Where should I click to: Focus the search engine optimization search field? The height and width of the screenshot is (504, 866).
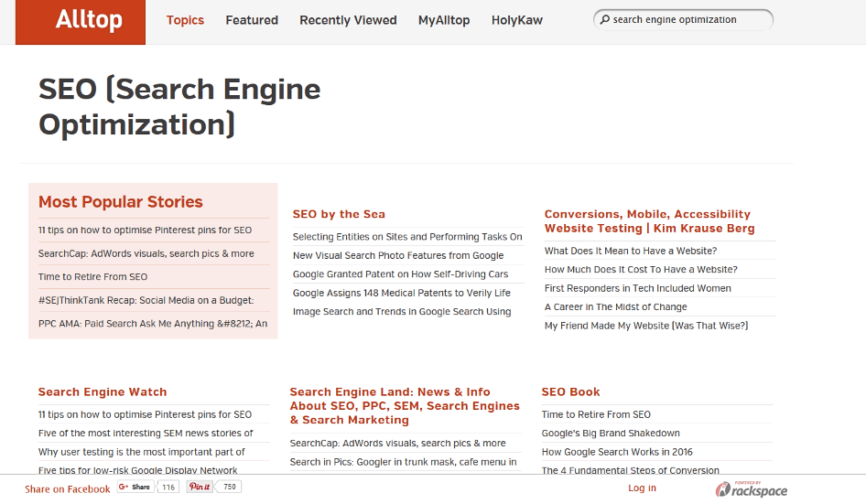click(x=683, y=20)
